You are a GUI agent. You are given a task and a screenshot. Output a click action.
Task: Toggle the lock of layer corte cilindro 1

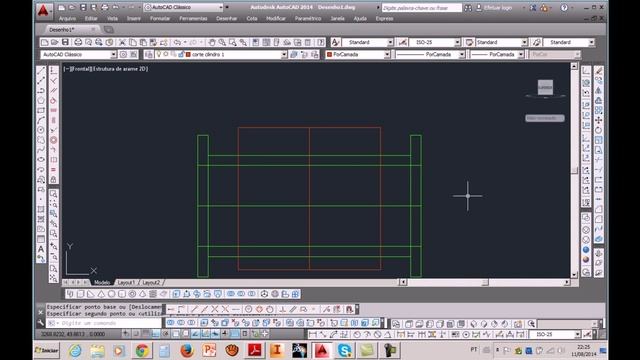pos(181,54)
